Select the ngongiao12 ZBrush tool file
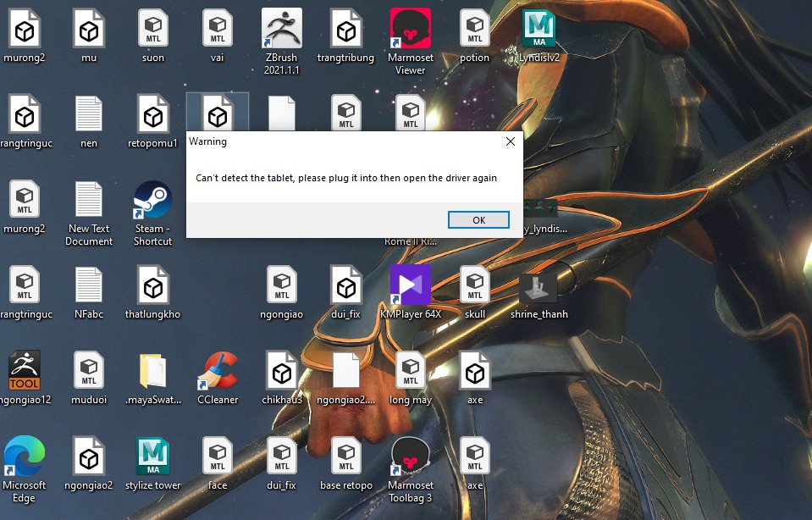Screen dimensions: 812x520 pyautogui.click(x=24, y=372)
